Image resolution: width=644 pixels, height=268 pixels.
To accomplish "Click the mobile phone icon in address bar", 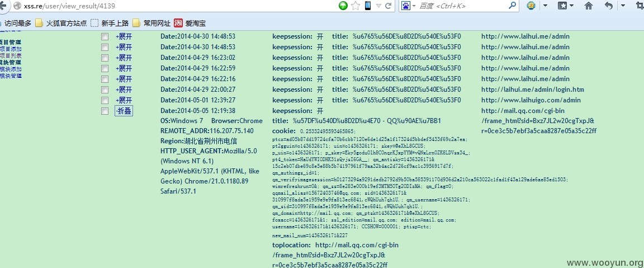I will pos(368,6).
